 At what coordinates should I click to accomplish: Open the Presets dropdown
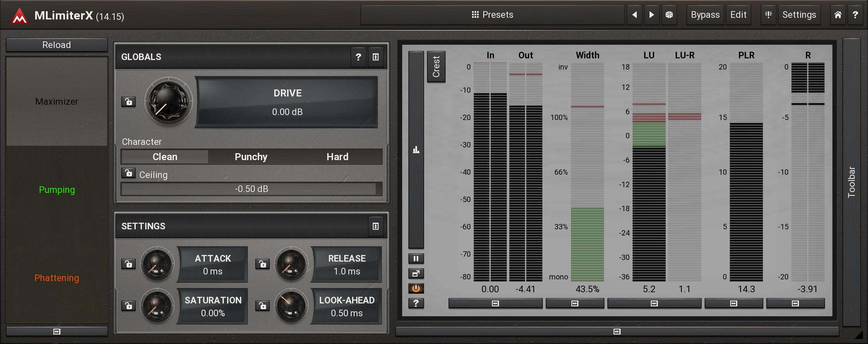click(492, 15)
